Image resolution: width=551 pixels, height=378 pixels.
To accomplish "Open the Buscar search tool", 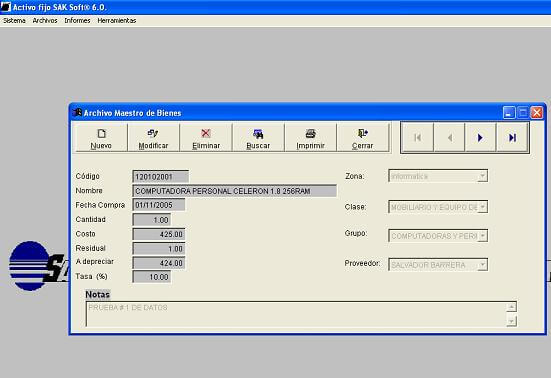I will pos(258,138).
